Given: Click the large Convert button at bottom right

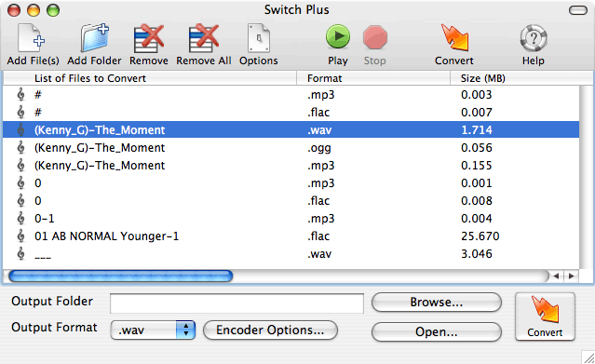Looking at the screenshot, I should (x=545, y=317).
